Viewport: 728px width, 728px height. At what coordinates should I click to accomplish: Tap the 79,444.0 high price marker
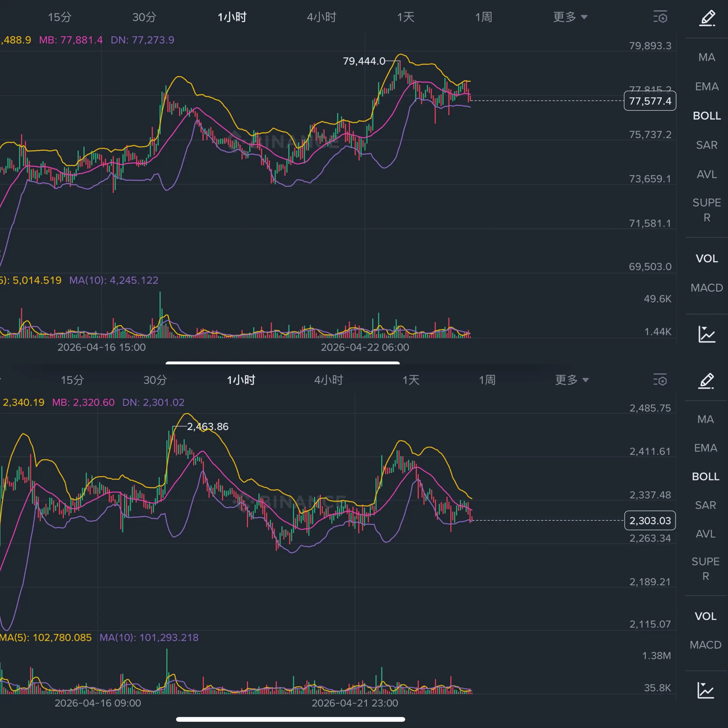[364, 61]
